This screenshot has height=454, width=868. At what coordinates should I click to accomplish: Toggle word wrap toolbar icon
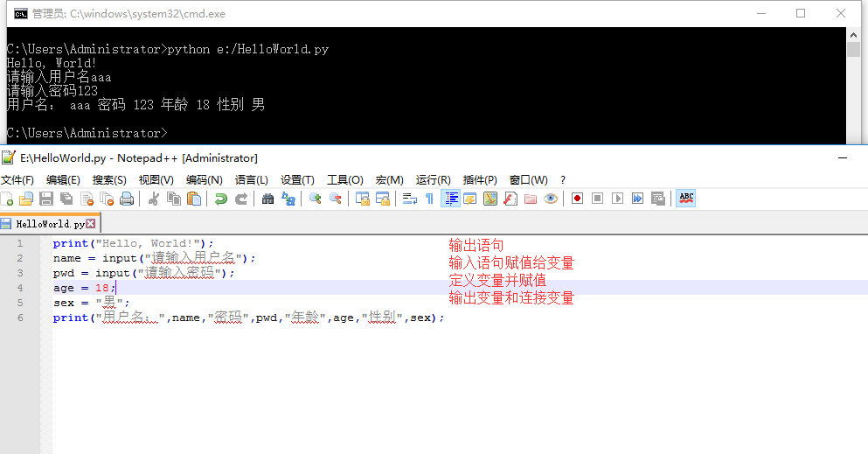[x=410, y=199]
